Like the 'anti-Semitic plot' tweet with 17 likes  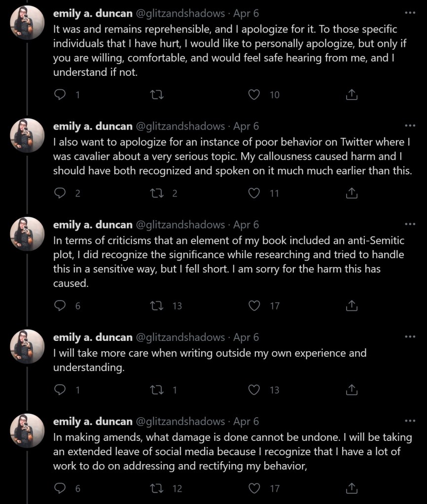(254, 306)
